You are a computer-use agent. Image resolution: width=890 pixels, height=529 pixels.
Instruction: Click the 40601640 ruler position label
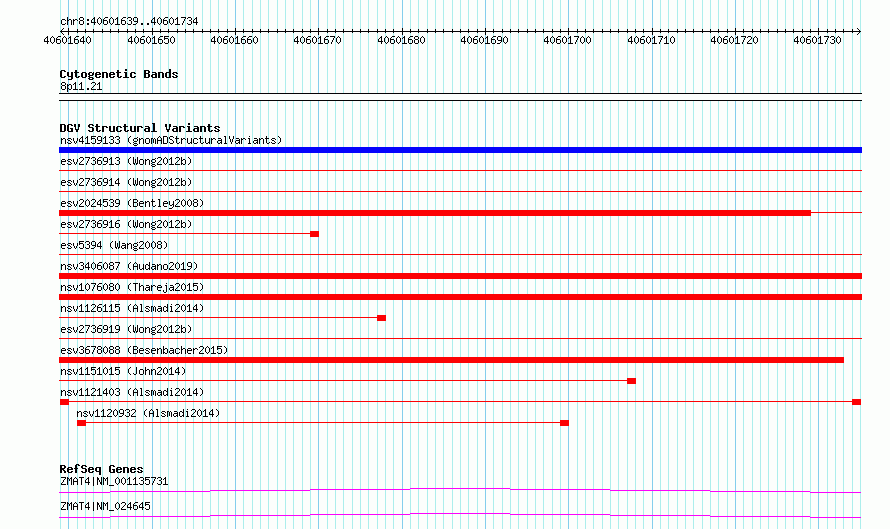(68, 40)
